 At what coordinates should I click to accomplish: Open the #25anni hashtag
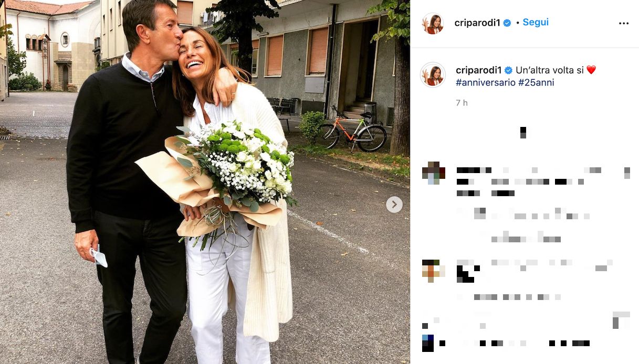pos(536,83)
